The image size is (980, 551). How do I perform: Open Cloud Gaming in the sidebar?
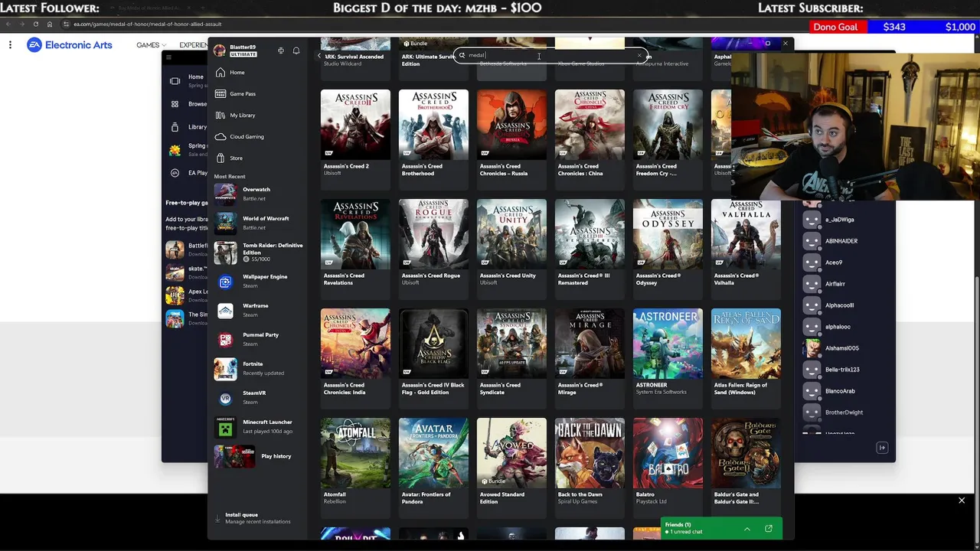point(240,136)
